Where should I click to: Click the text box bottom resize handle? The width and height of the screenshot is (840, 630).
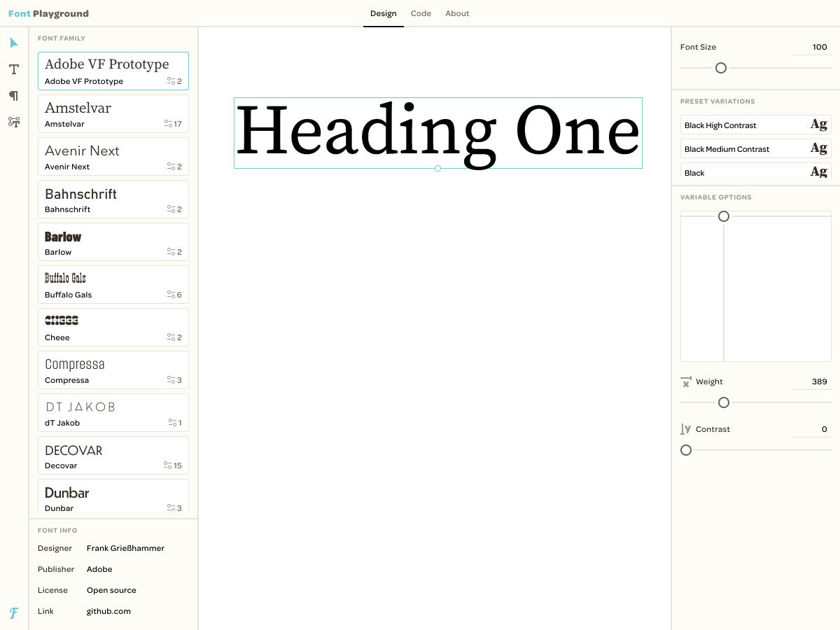(x=437, y=169)
